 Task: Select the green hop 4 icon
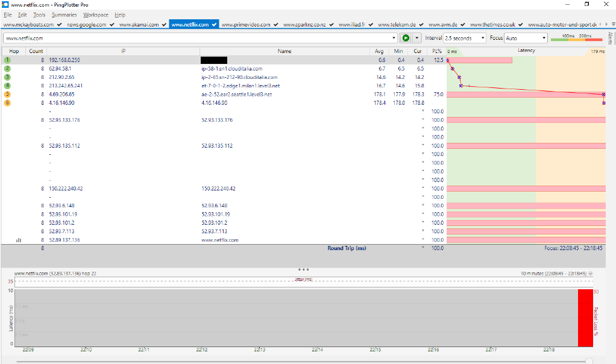point(7,86)
